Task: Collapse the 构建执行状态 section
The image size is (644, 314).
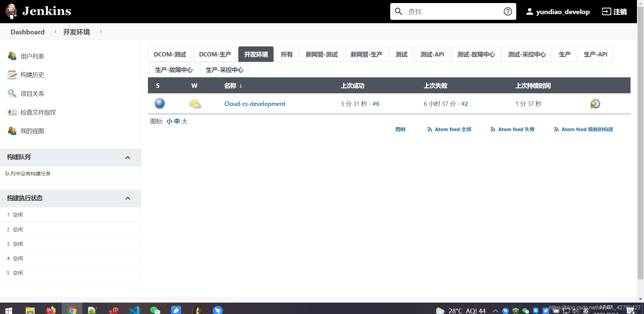Action: pyautogui.click(x=128, y=198)
